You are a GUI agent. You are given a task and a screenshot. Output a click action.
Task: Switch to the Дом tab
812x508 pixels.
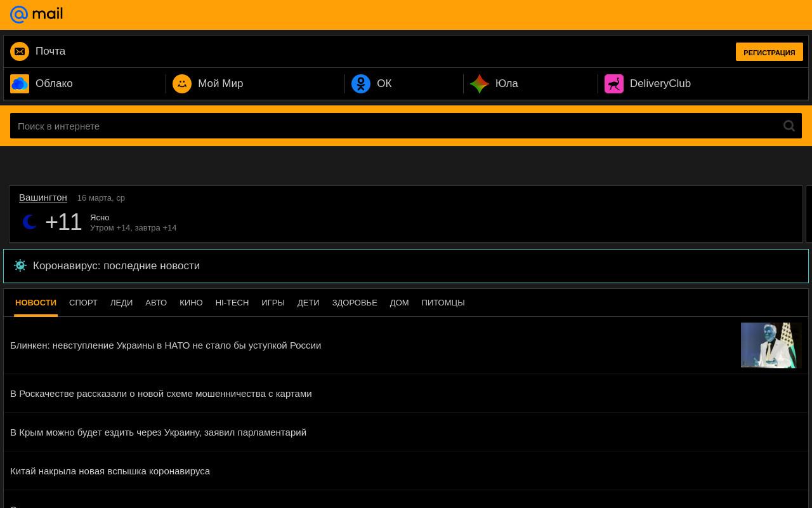[399, 303]
